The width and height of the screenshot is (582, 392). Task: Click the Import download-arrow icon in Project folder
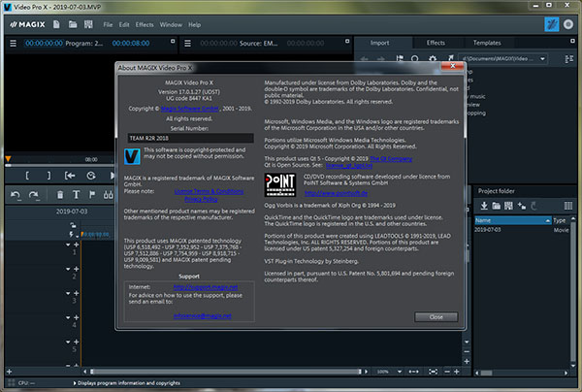(484, 206)
